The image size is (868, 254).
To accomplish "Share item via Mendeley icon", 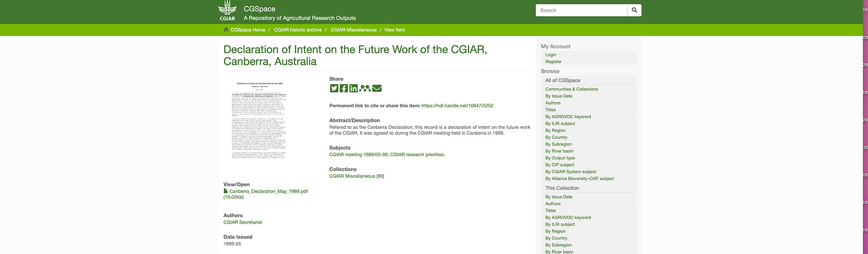I will click(x=365, y=88).
